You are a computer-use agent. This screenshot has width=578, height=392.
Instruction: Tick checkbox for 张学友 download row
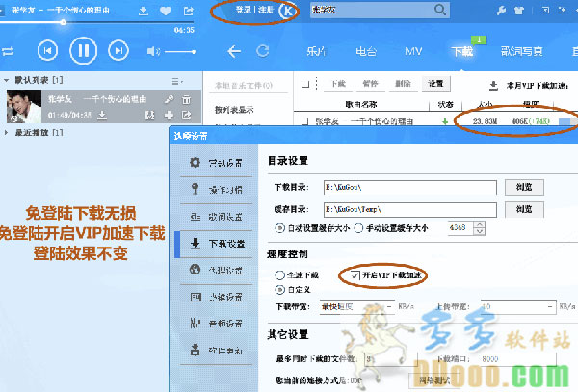(304, 120)
